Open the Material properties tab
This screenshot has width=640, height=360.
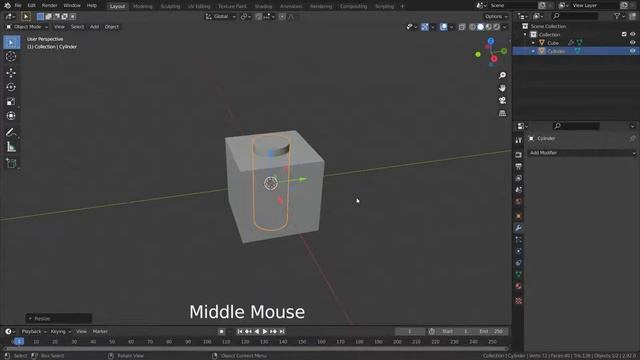tap(518, 286)
